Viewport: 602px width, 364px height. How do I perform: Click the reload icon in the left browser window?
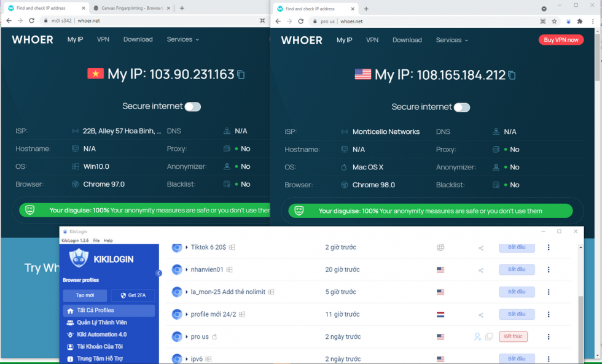click(x=31, y=20)
